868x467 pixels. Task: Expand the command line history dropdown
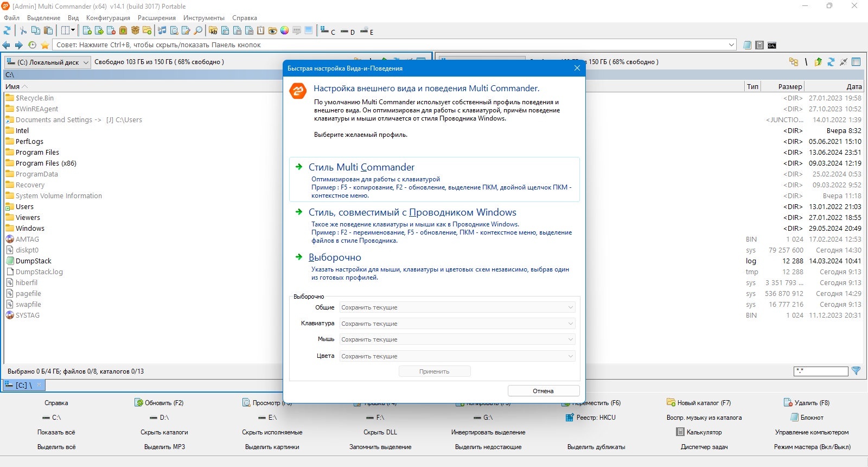[731, 45]
